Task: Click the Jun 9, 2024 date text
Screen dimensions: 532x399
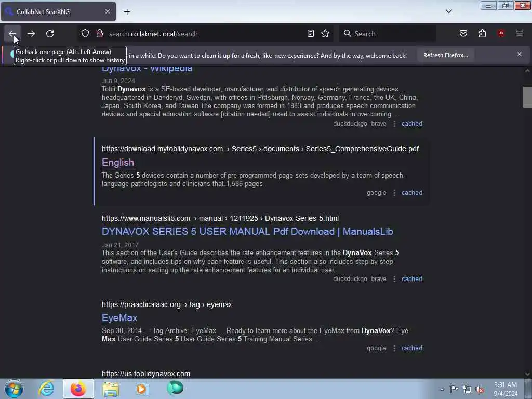Action: click(118, 81)
